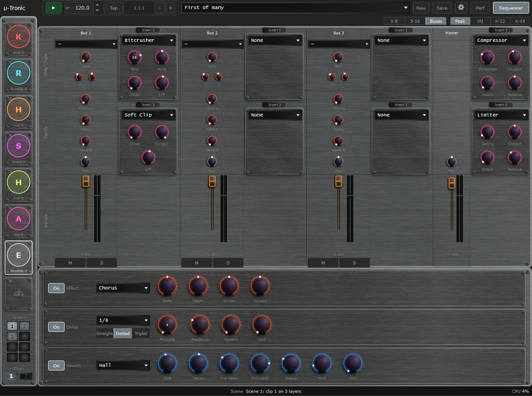Image resolution: width=532 pixels, height=396 pixels.
Task: Click the Compressor Release knob
Action: [x=515, y=83]
